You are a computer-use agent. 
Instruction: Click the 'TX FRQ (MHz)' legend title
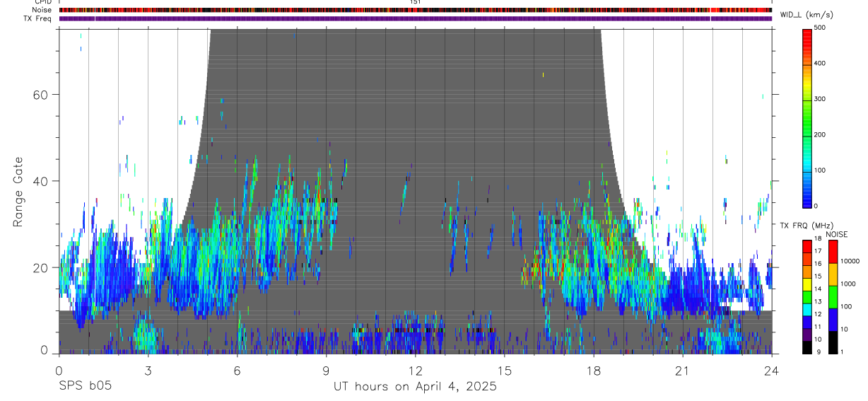click(805, 226)
